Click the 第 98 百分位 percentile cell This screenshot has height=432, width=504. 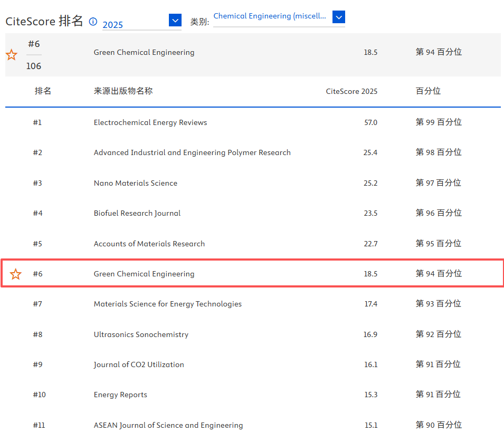pyautogui.click(x=439, y=152)
